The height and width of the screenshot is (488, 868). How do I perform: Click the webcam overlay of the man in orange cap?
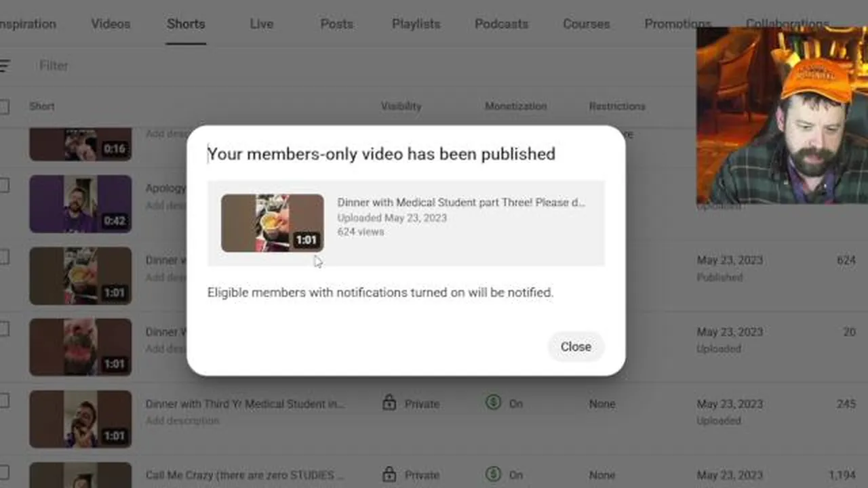coord(782,115)
